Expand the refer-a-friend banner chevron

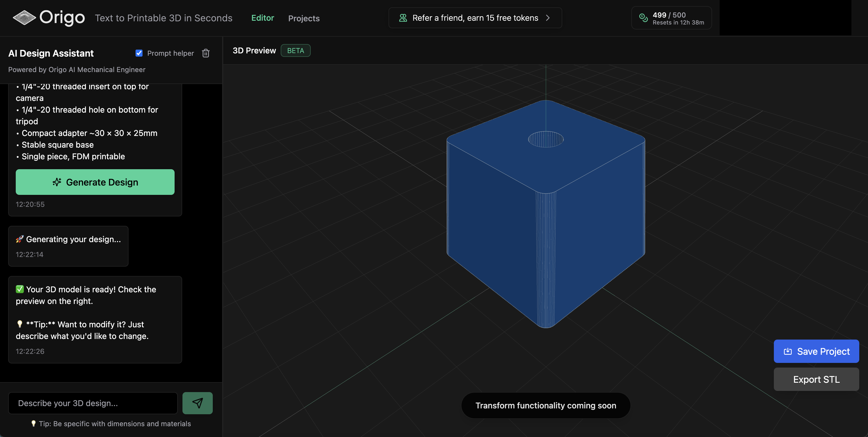coord(548,18)
